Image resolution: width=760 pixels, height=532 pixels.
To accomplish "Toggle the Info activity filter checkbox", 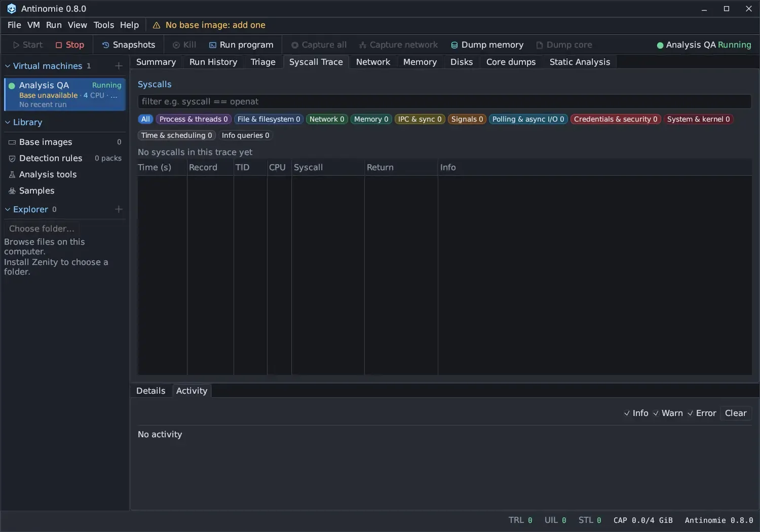I will 627,413.
